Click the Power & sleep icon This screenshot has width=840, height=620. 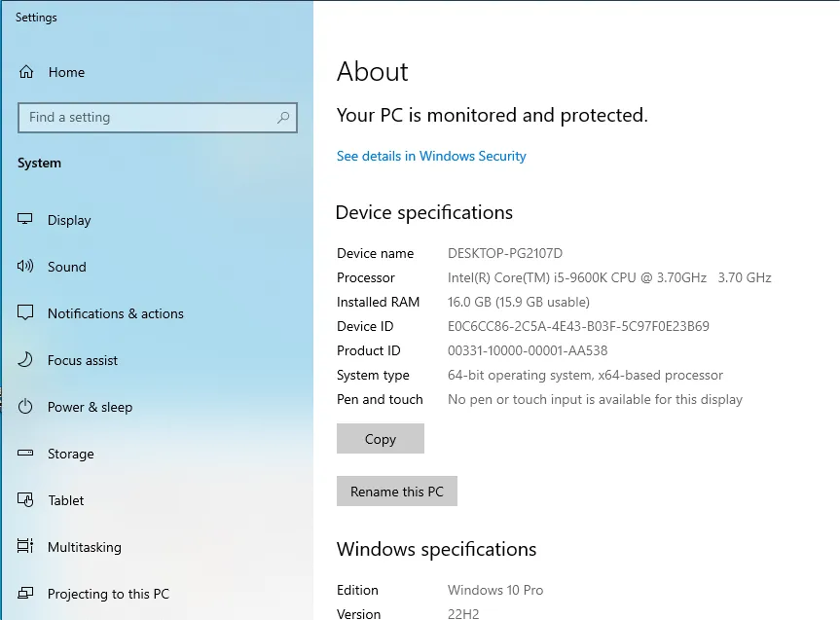tap(26, 407)
